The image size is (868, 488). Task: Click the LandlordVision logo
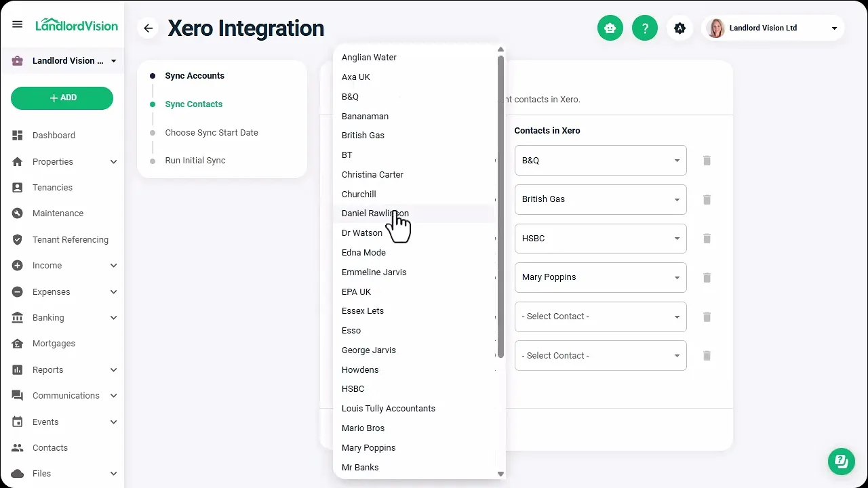pos(77,25)
